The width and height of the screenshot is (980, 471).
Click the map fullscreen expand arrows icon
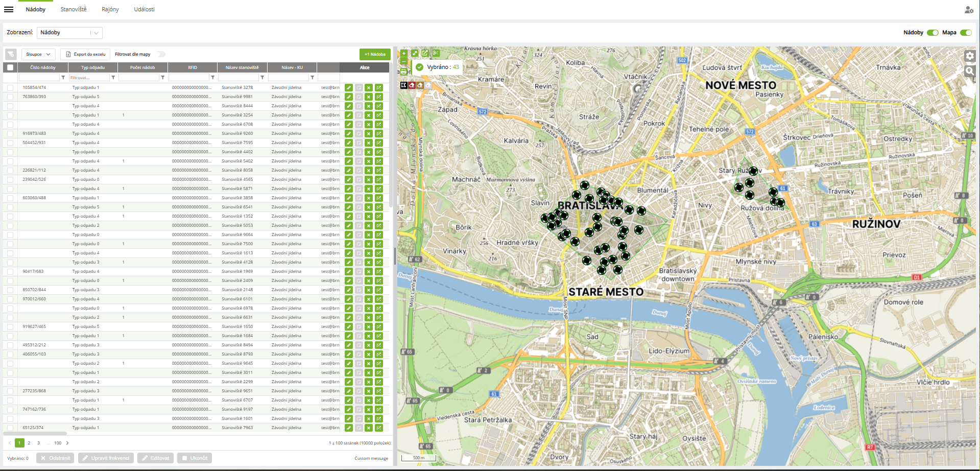(x=415, y=53)
